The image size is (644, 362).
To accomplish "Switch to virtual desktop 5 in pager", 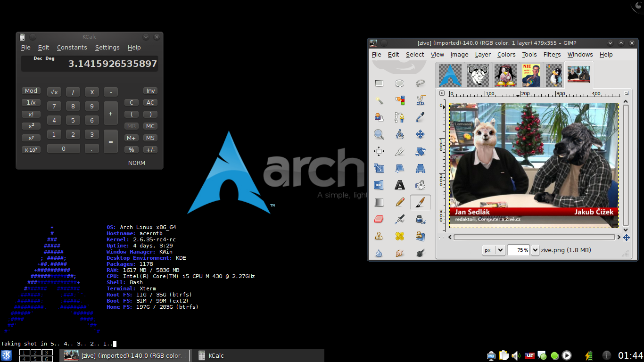I will point(36,359).
